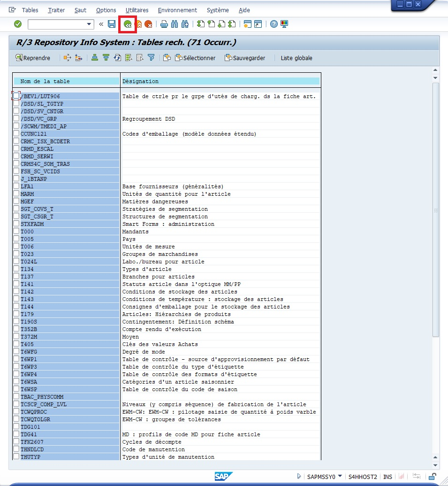
Task: Click the green Back arrow icon
Action: point(128,24)
